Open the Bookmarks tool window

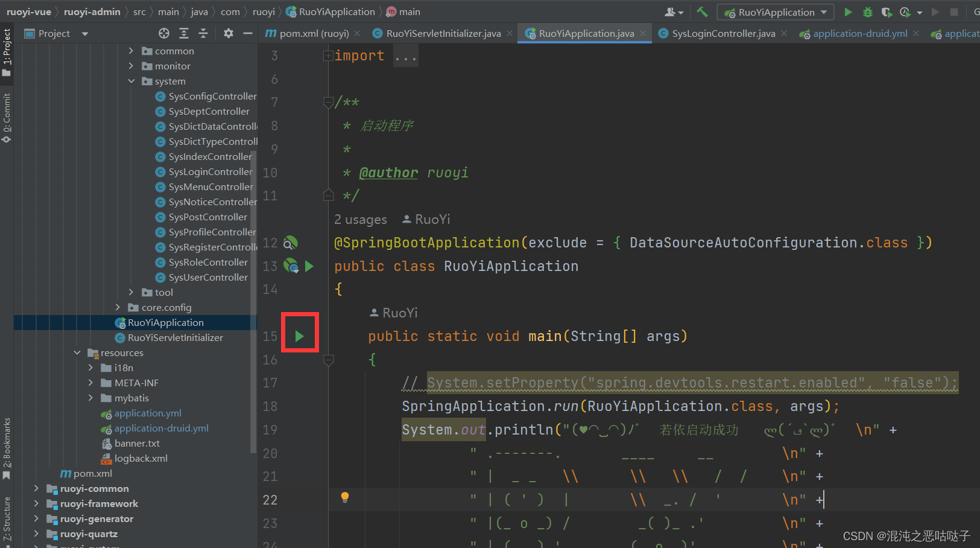[x=7, y=449]
